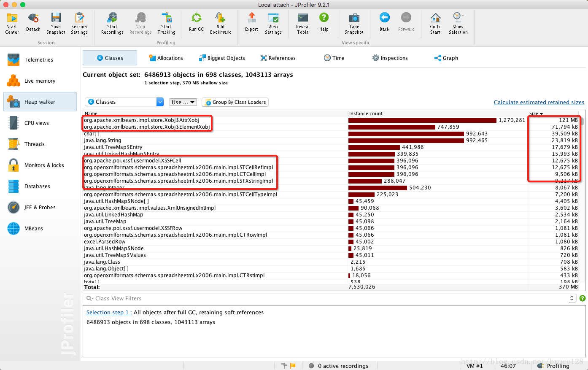
Task: Select the java.util.TreeMap$Entry row
Action: [x=331, y=147]
